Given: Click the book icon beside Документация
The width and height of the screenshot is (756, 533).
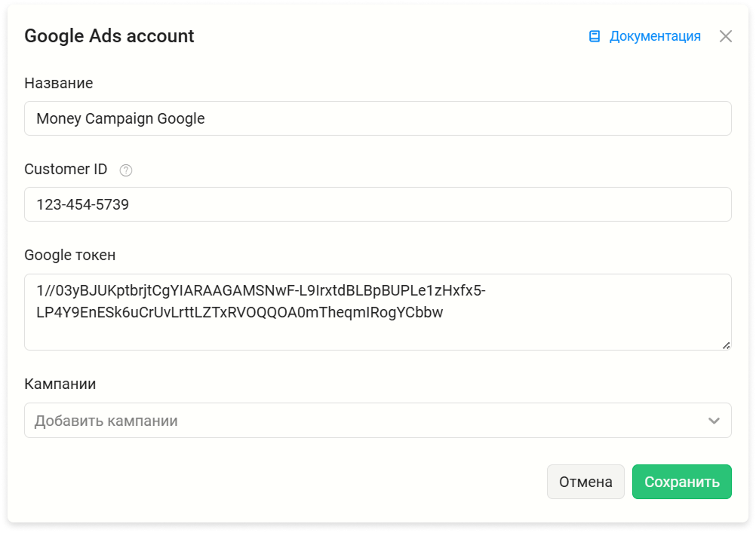Looking at the screenshot, I should 595,36.
